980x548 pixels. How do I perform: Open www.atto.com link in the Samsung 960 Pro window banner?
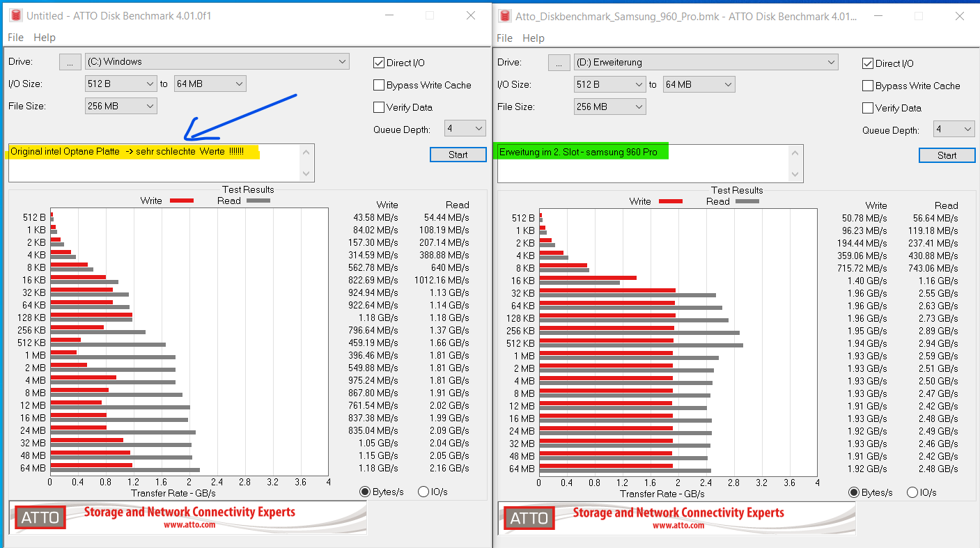678,526
